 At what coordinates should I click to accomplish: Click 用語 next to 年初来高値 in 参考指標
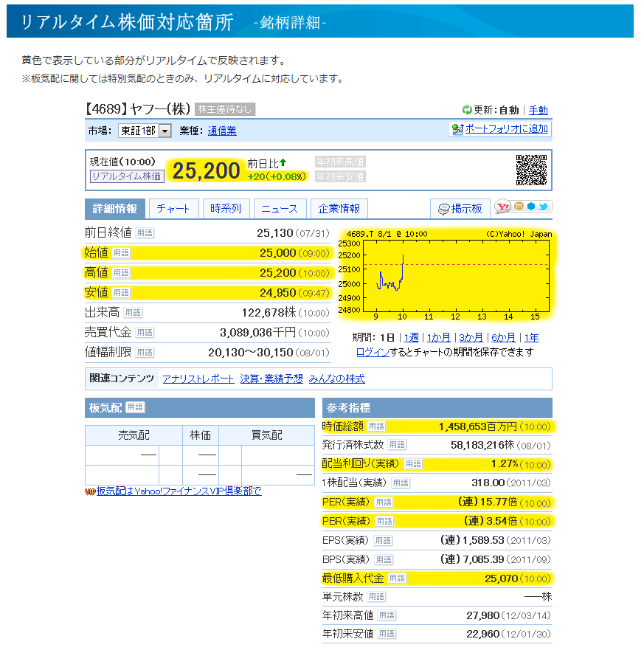387,615
